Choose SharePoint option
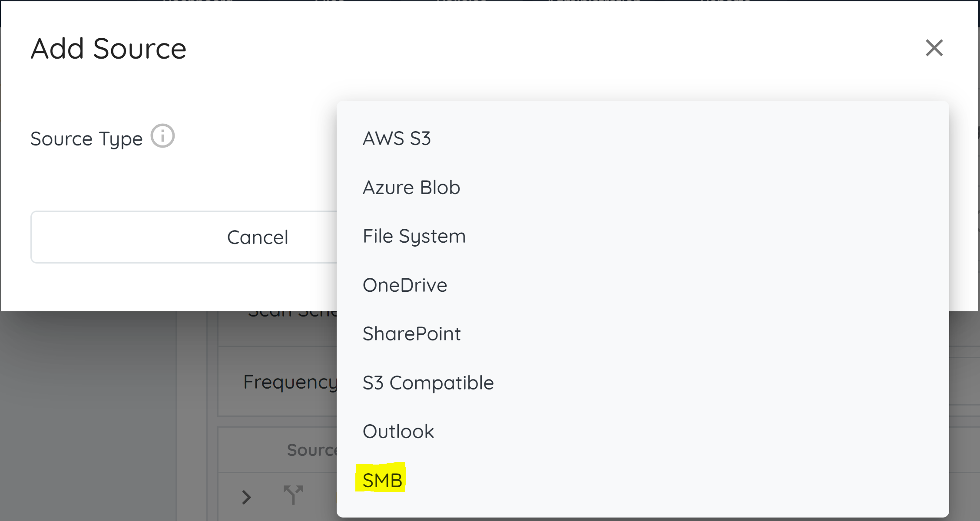Screen dimensions: 980x521 (x=411, y=334)
